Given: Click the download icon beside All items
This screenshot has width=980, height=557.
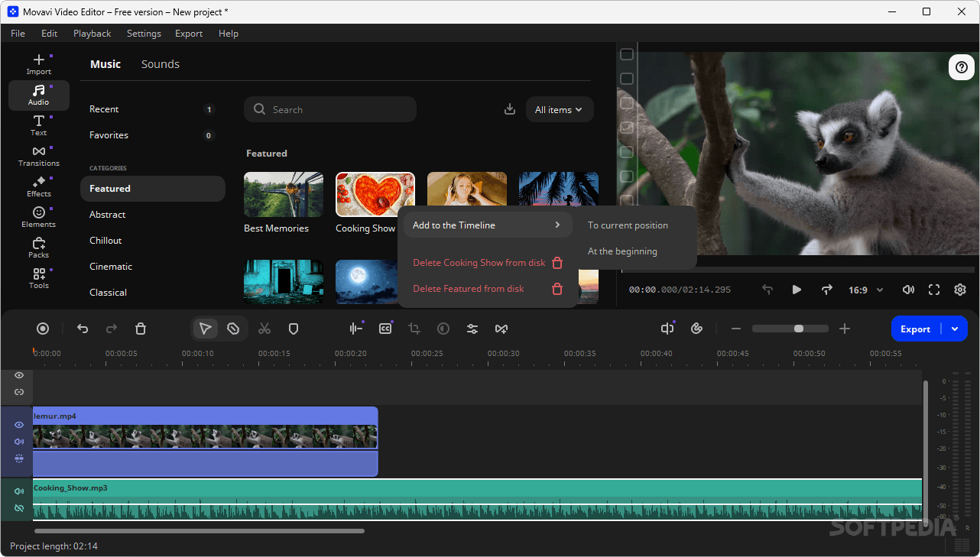Looking at the screenshot, I should coord(510,109).
